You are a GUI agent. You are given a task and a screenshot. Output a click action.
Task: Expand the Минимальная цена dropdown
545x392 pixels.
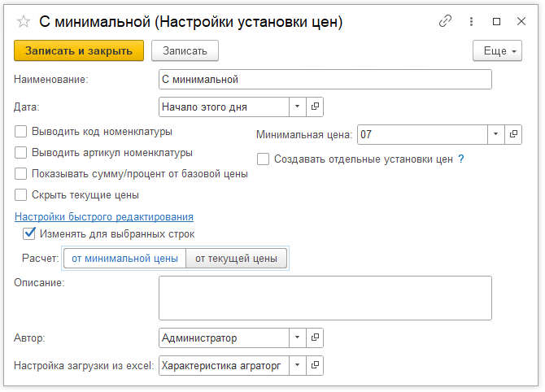[x=495, y=135]
